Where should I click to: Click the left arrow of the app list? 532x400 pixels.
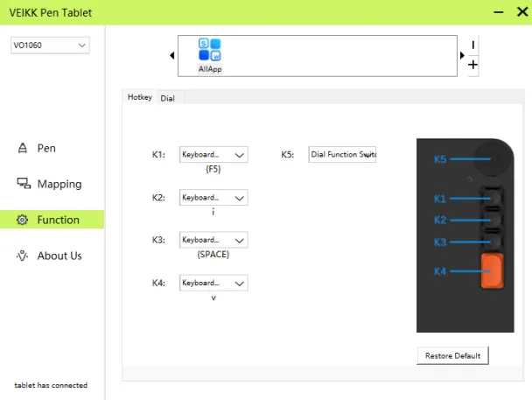[172, 55]
